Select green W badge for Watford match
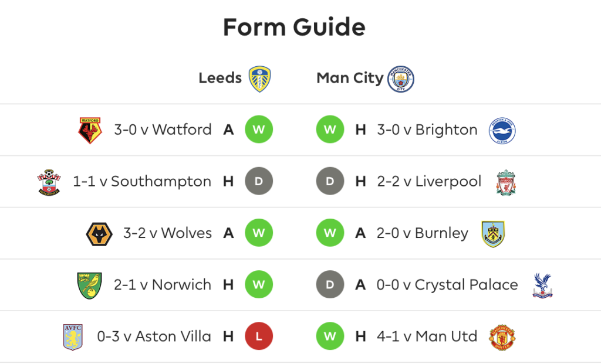The width and height of the screenshot is (601, 364). [x=259, y=130]
